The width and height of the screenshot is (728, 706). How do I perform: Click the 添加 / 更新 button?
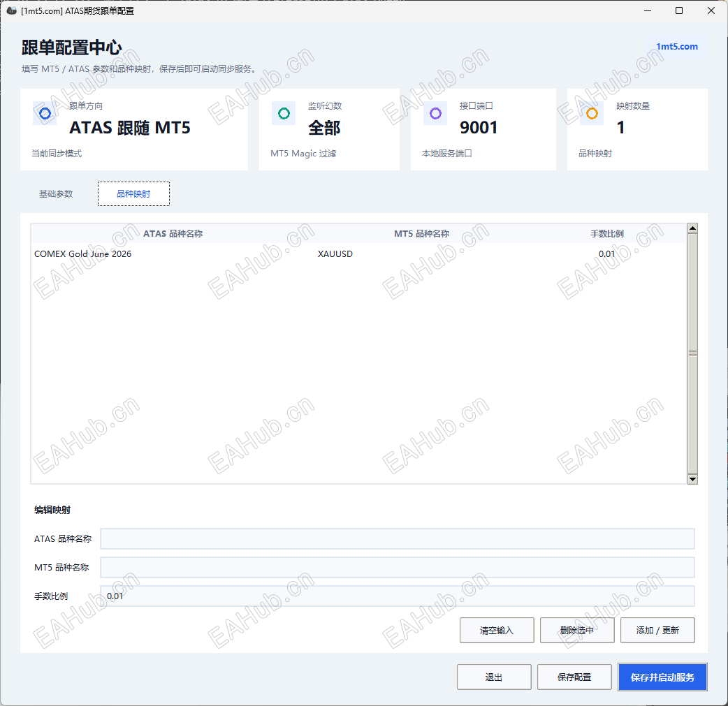(657, 631)
